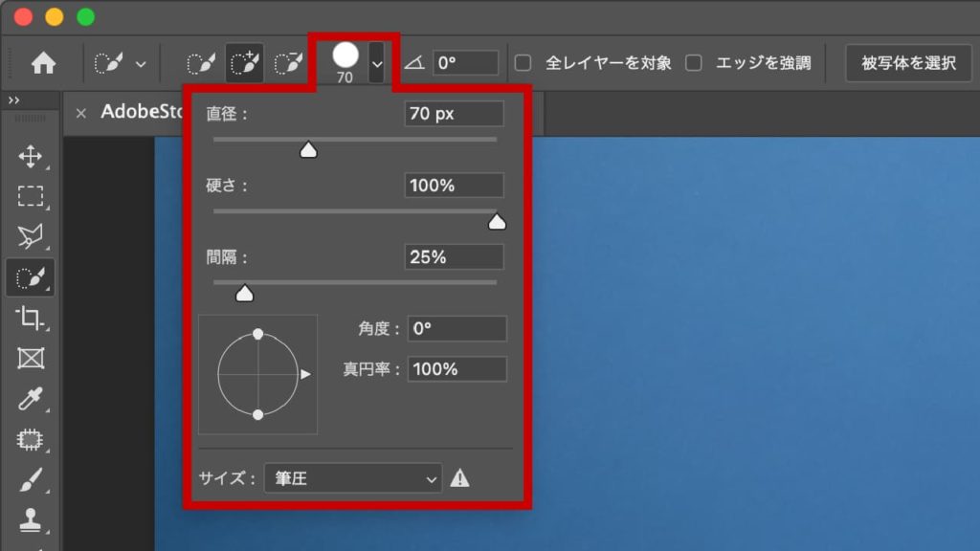Click the 硬さ hardness slider handle
Viewport: 980px width, 551px height.
click(x=497, y=222)
